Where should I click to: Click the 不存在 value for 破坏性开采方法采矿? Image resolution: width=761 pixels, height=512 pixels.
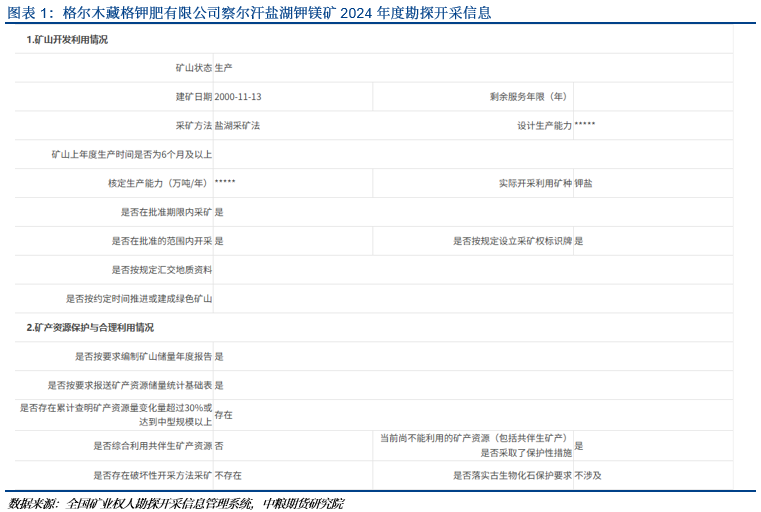228,476
